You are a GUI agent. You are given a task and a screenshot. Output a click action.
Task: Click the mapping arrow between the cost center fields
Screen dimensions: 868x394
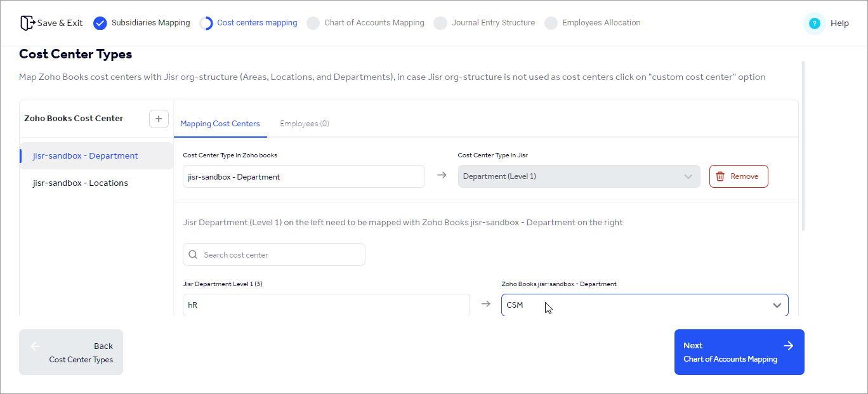coord(442,176)
